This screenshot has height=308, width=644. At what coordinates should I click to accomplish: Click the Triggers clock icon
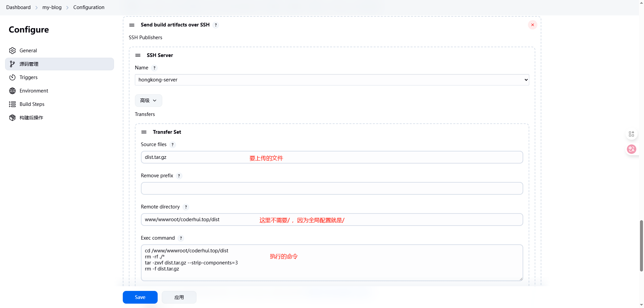tap(12, 77)
